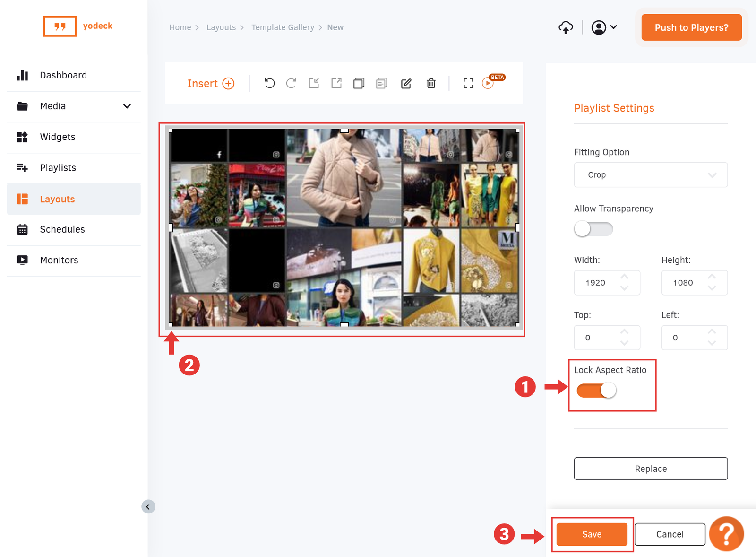Viewport: 756px width, 557px height.
Task: Open the user account menu
Action: pyautogui.click(x=604, y=27)
